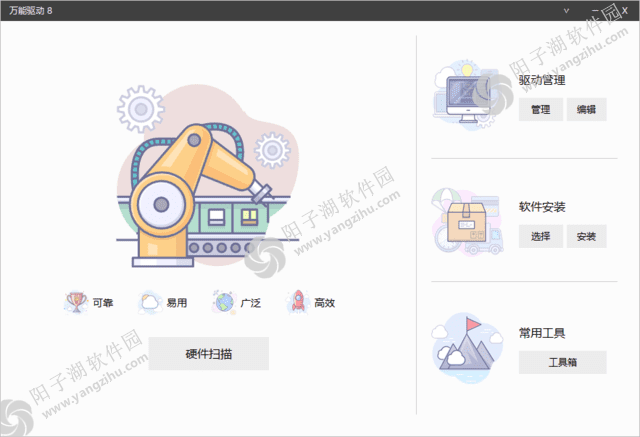Click the 万能驱动 8 window title
The image size is (640, 437).
31,11
